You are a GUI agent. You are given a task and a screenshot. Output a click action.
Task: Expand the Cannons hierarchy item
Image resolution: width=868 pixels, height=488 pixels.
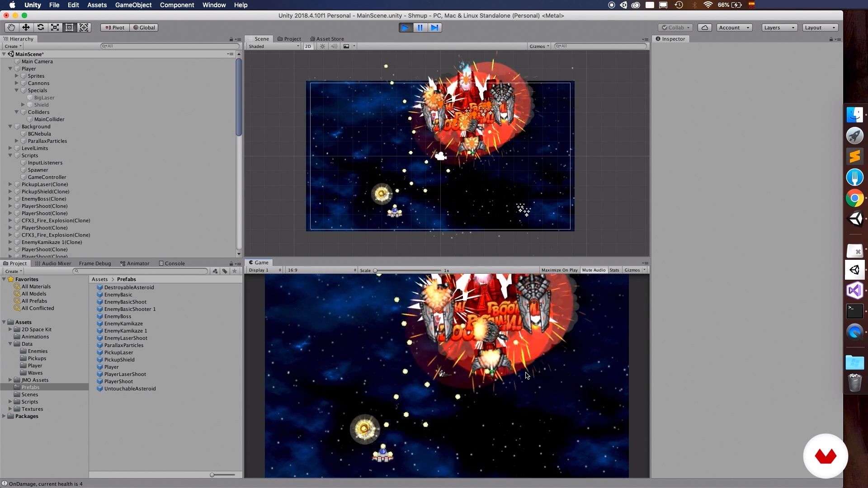tap(17, 83)
